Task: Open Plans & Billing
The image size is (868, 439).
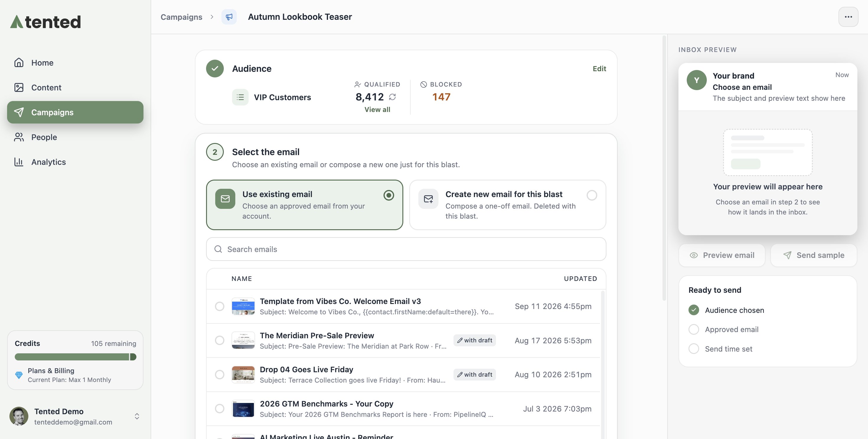Action: [75, 375]
